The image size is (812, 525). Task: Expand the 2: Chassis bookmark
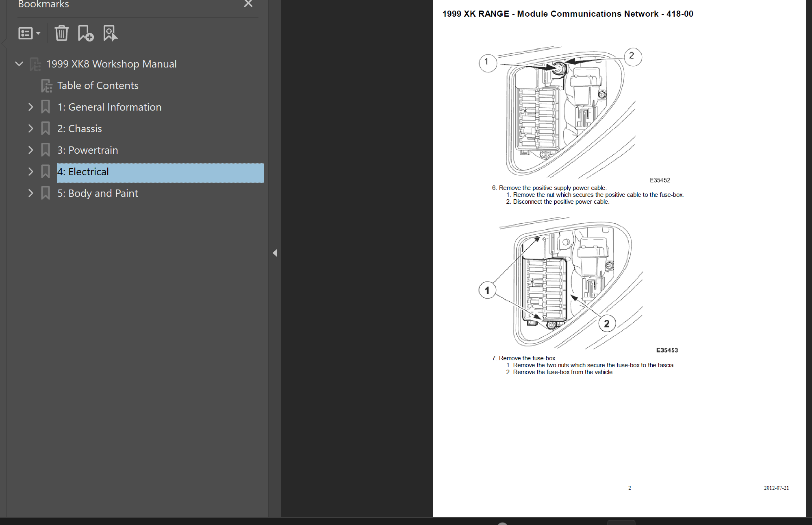point(30,129)
